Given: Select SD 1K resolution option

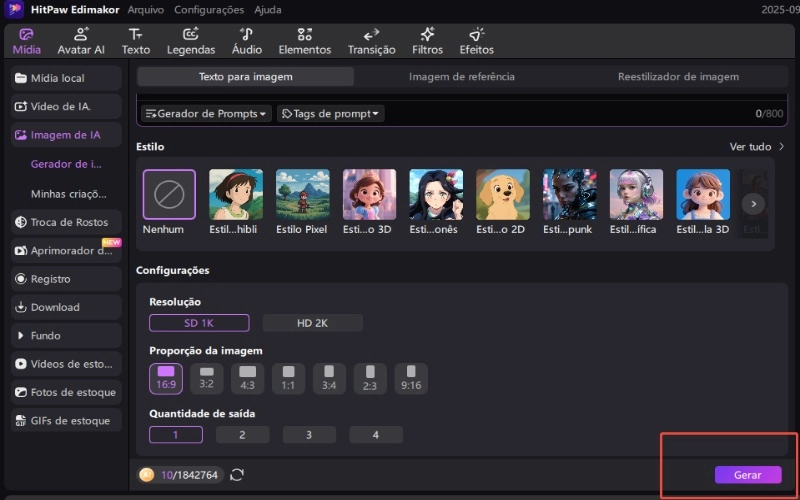Looking at the screenshot, I should pos(198,323).
